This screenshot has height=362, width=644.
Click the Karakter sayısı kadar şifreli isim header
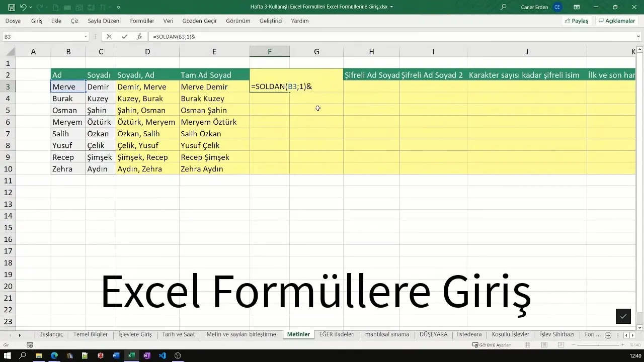tap(527, 75)
